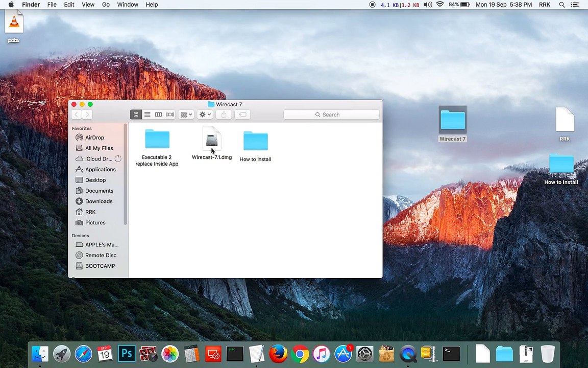Image resolution: width=588 pixels, height=368 pixels.
Task: Open the Action gear dropdown menu
Action: [205, 114]
